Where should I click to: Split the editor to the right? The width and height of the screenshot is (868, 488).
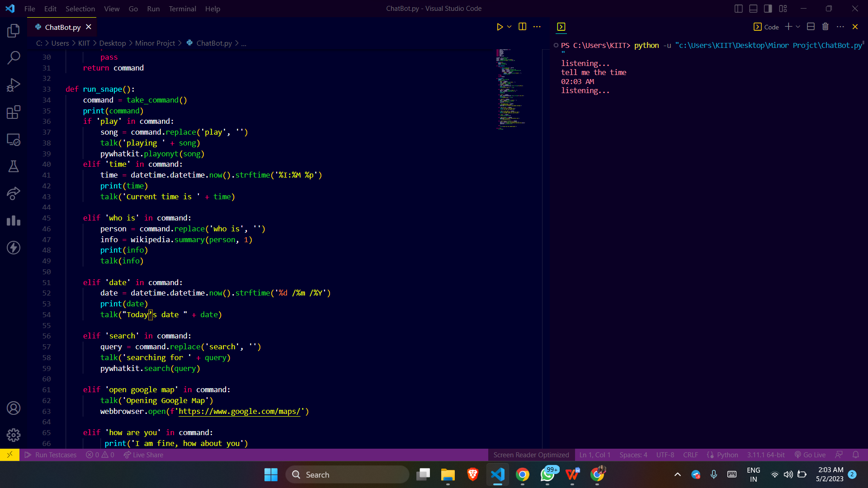pos(522,27)
